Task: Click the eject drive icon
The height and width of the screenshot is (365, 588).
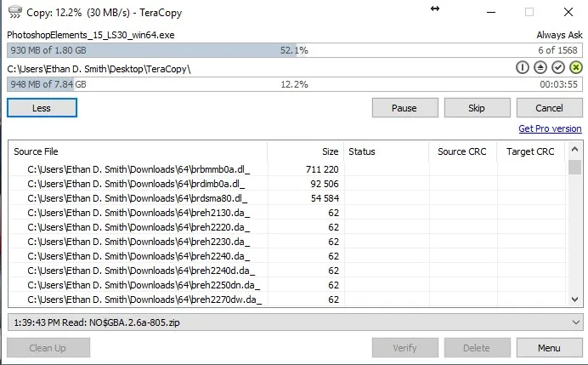Action: (540, 67)
